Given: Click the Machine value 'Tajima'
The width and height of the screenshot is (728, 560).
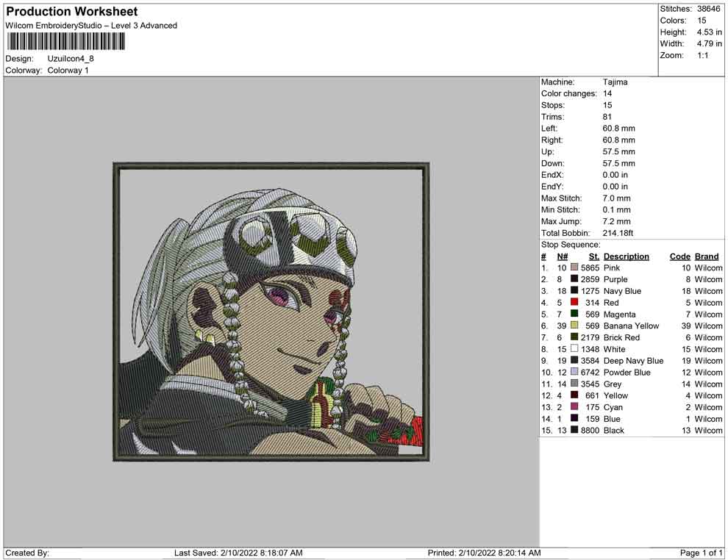Looking at the screenshot, I should pyautogui.click(x=615, y=82).
